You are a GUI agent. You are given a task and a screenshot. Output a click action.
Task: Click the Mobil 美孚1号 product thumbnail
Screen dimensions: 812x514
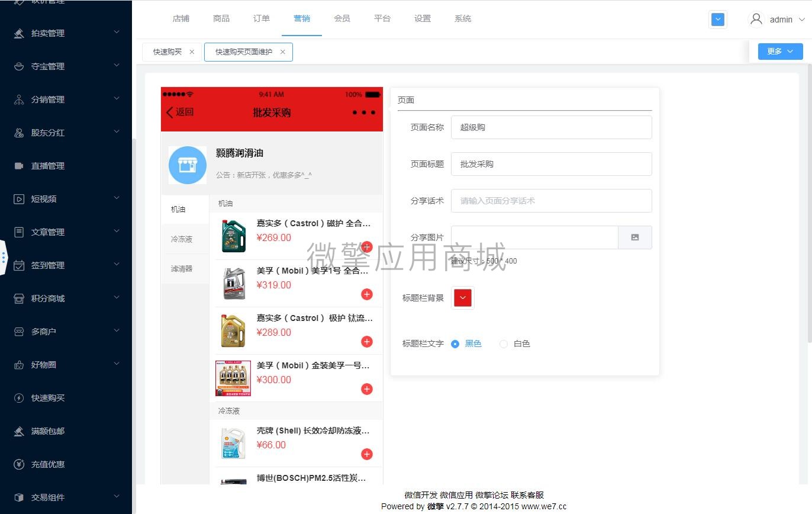[233, 284]
